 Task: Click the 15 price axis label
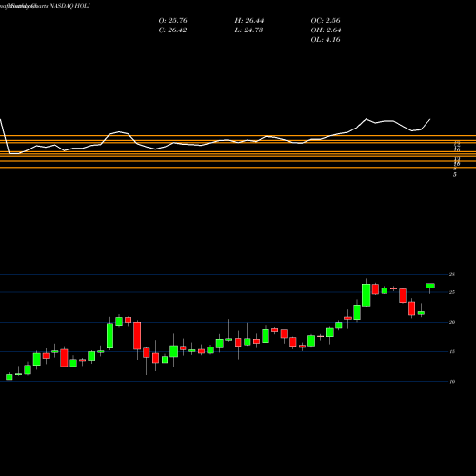pyautogui.click(x=452, y=351)
